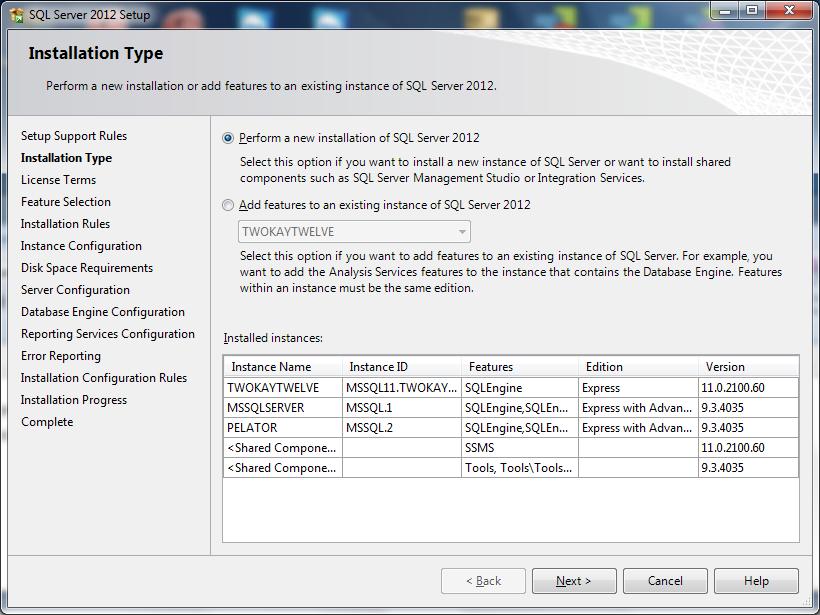The height and width of the screenshot is (615, 820).
Task: Click the Installation Progress step
Action: [x=74, y=400]
